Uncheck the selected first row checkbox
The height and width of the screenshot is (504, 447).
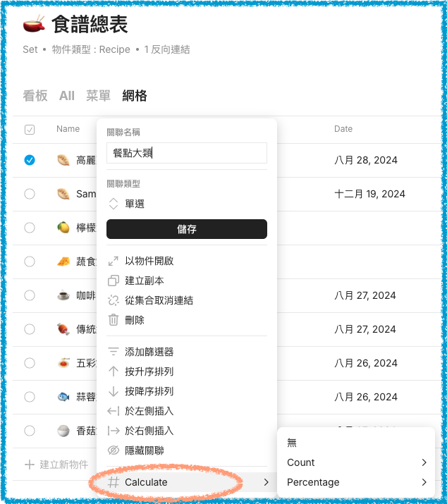click(30, 160)
